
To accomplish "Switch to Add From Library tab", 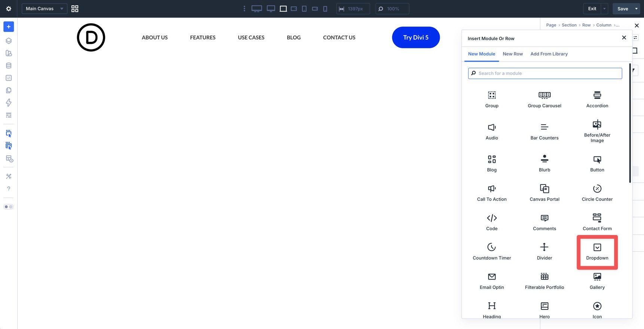I will click(549, 54).
